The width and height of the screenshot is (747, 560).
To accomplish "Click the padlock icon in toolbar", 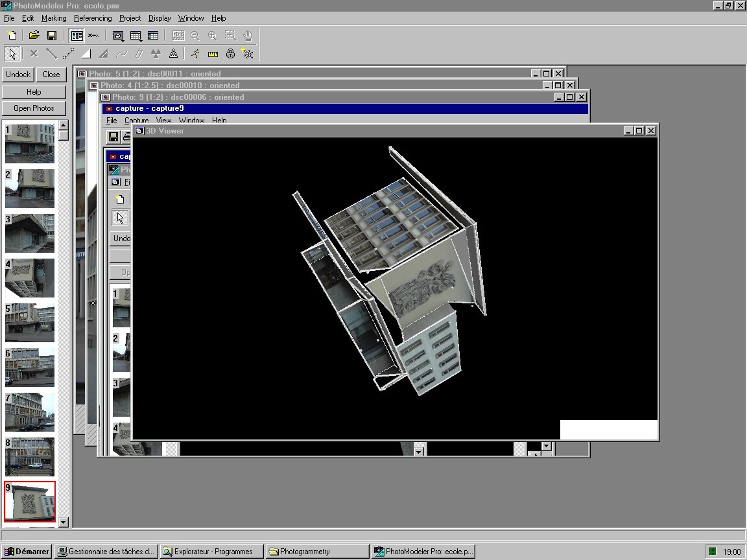I will point(230,54).
